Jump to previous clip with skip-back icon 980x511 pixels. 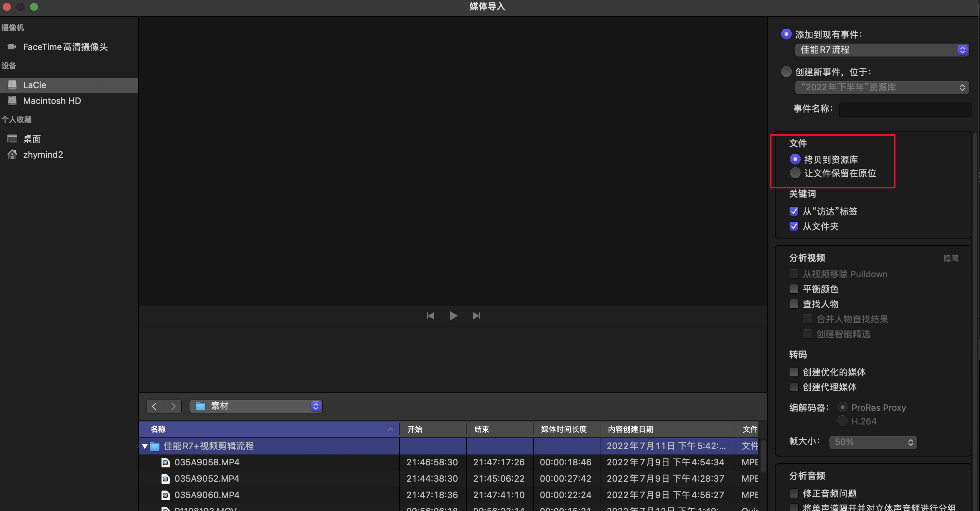(x=430, y=315)
